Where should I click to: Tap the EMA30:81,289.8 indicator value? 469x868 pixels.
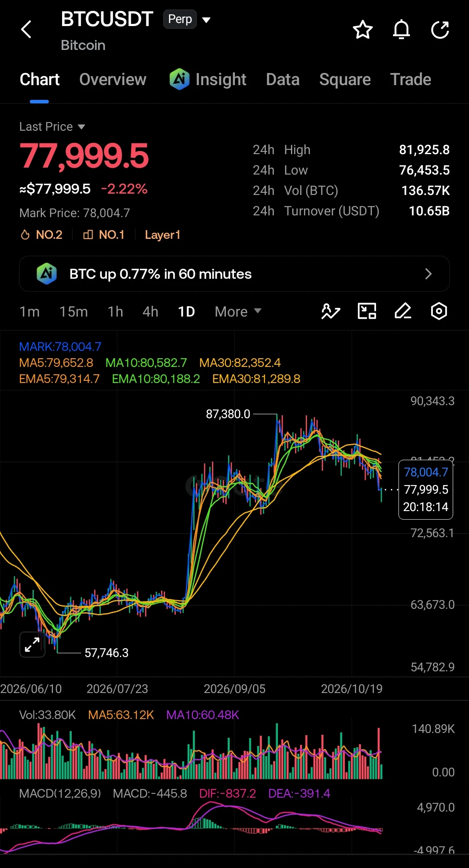point(256,379)
